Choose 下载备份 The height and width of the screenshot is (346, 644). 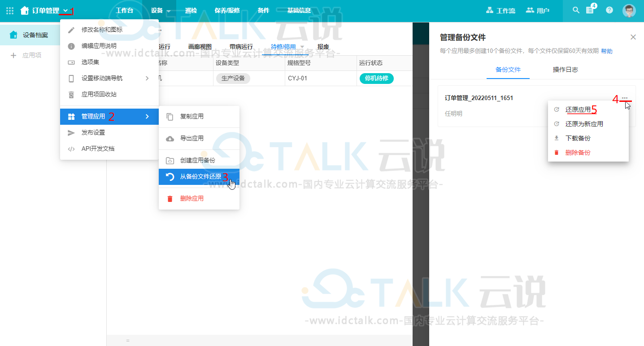588,138
